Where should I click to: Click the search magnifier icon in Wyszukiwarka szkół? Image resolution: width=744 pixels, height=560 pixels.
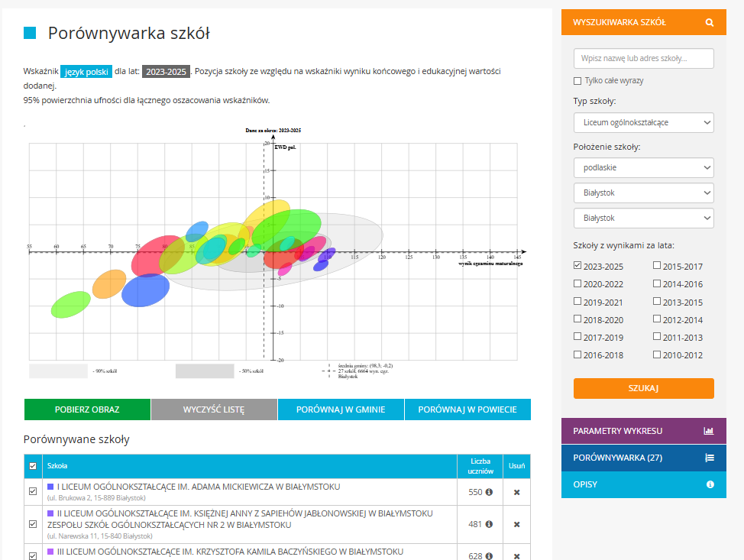pyautogui.click(x=710, y=22)
